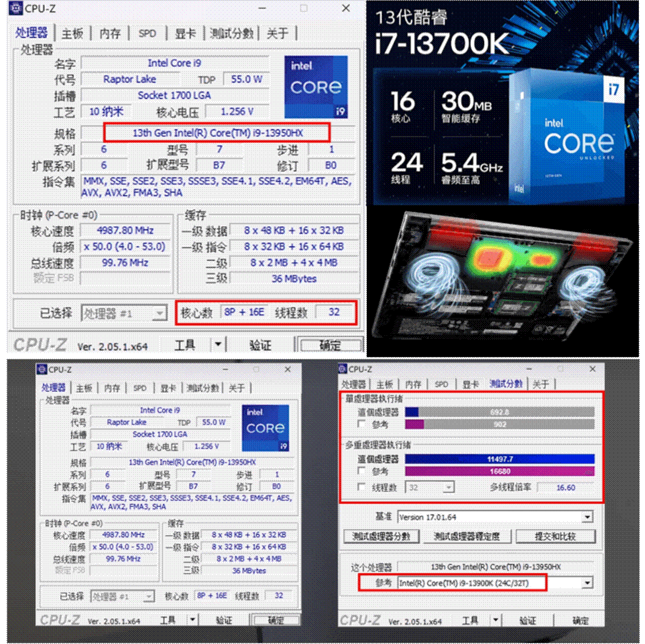Click 确定 button in benchmark window

[x=580, y=621]
